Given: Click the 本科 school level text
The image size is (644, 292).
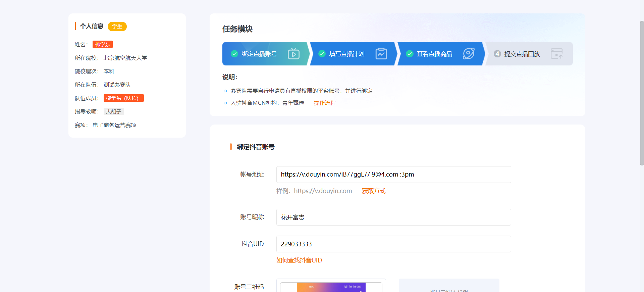Looking at the screenshot, I should [x=109, y=71].
